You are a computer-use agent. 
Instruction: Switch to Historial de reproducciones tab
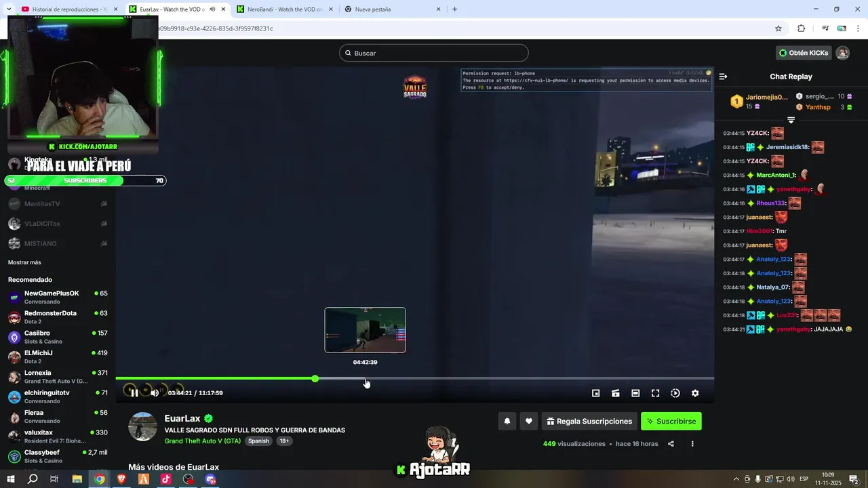tap(69, 9)
